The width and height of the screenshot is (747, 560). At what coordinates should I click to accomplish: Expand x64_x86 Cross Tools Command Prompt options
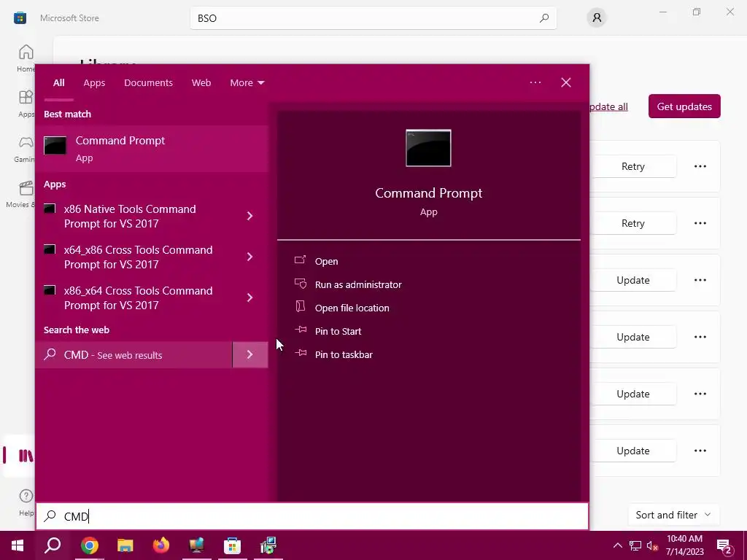click(249, 257)
